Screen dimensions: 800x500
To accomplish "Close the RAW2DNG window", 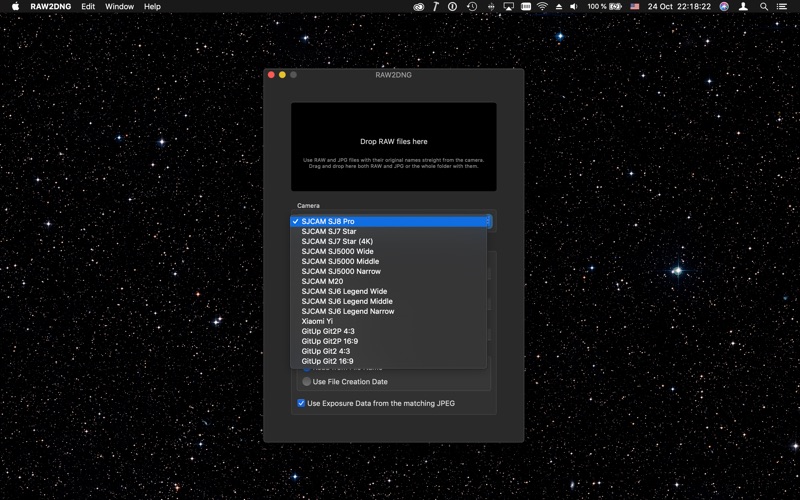I will point(271,75).
